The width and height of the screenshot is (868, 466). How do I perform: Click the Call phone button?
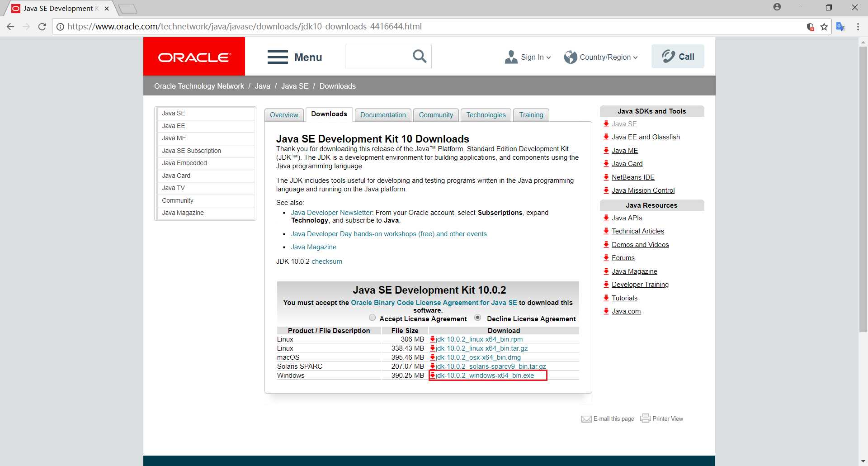tap(678, 57)
